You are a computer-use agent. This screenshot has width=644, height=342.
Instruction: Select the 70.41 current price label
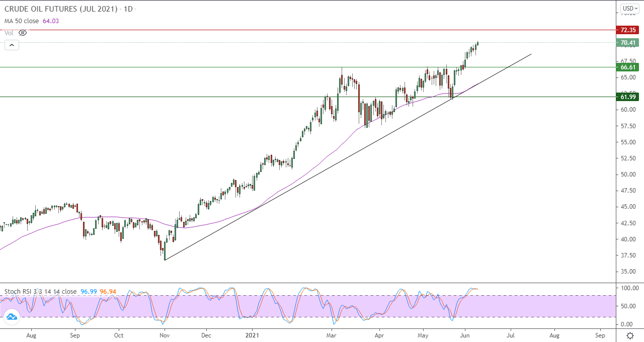click(x=627, y=43)
